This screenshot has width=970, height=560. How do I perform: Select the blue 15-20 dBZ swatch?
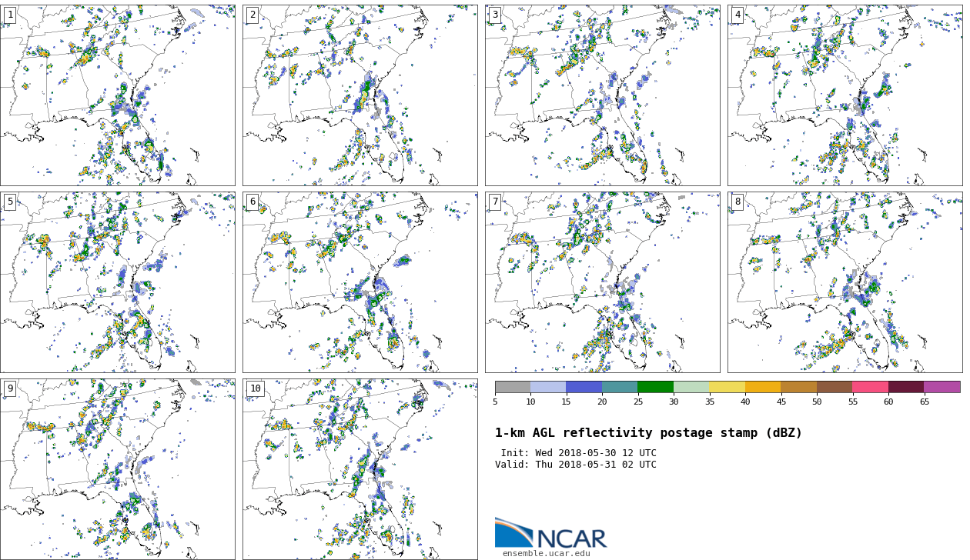pos(584,387)
